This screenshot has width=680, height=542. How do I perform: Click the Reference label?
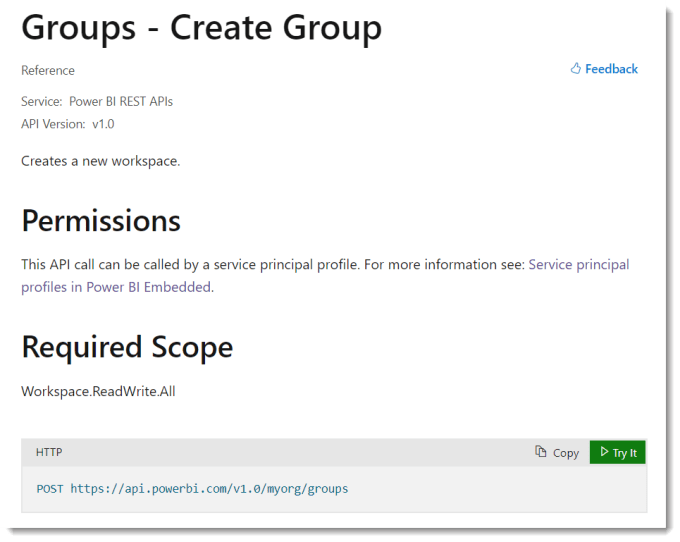48,70
